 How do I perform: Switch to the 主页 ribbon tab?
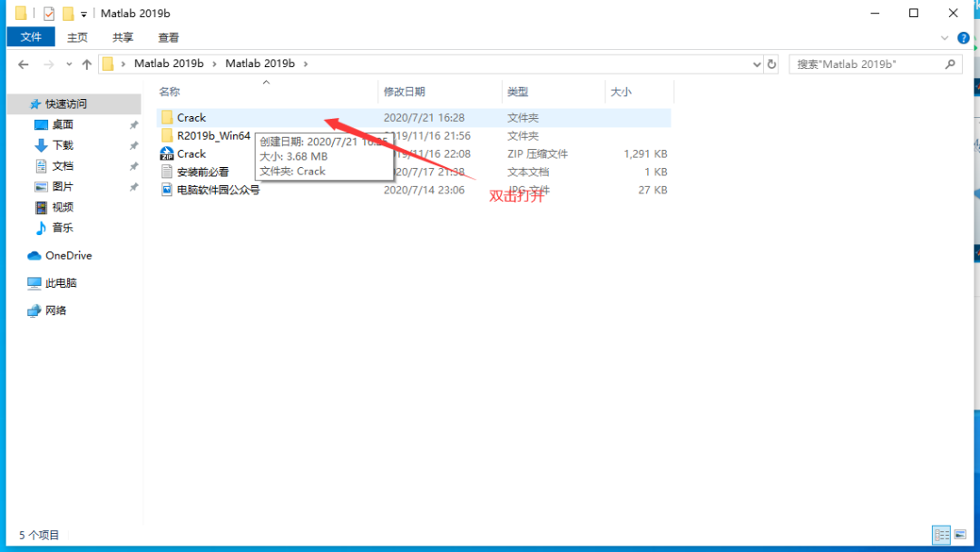point(77,37)
